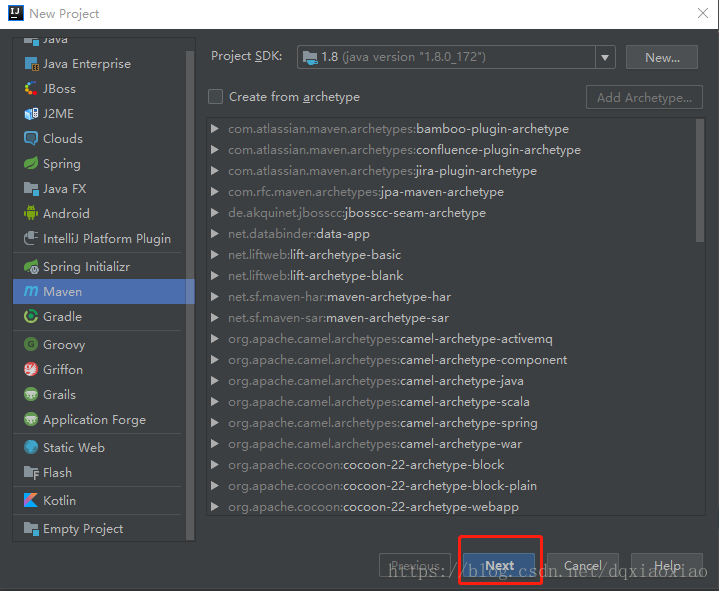Expand lift-archetype-basic node
This screenshot has height=591, width=719.
coord(214,255)
